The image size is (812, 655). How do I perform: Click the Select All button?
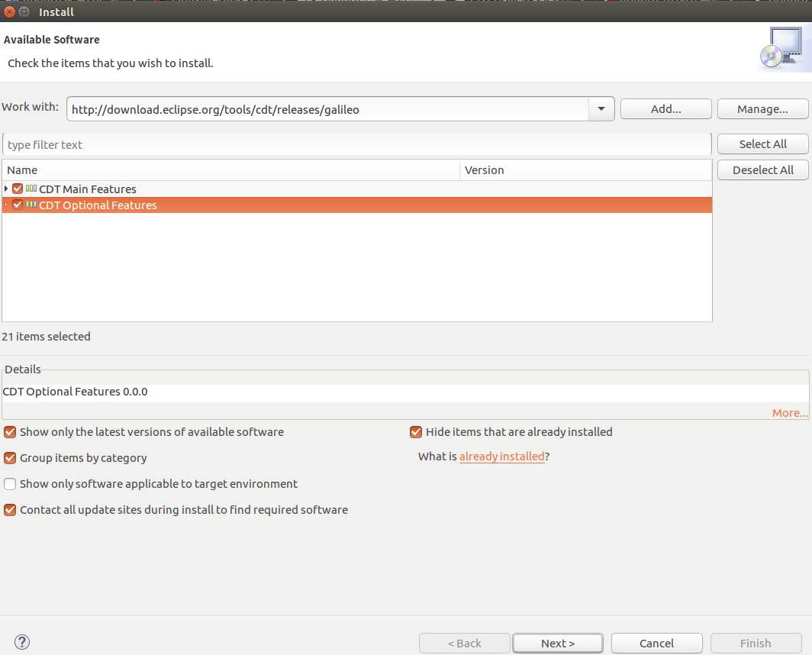pos(763,144)
